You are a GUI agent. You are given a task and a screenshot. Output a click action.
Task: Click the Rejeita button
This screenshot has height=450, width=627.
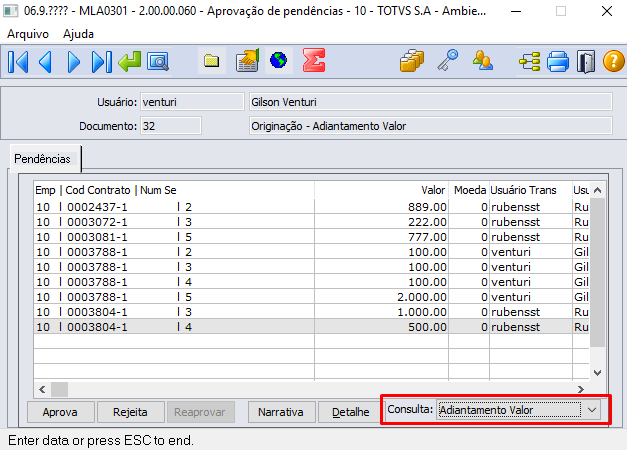[130, 412]
